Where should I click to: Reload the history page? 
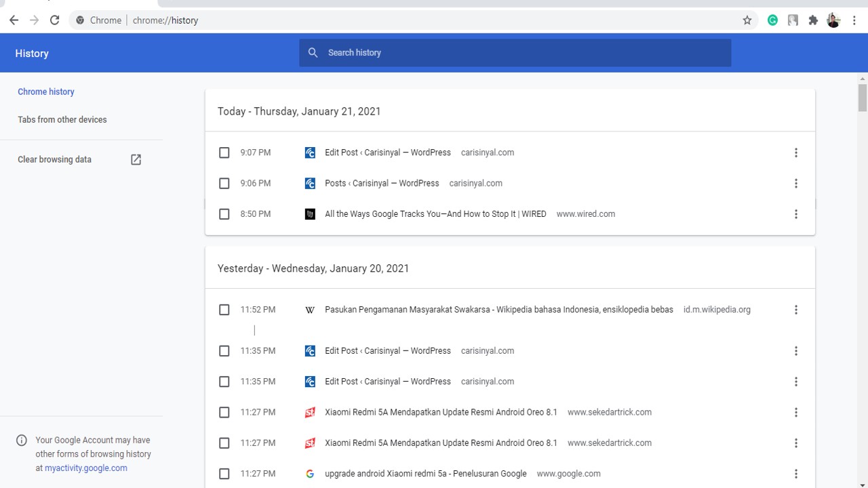55,20
